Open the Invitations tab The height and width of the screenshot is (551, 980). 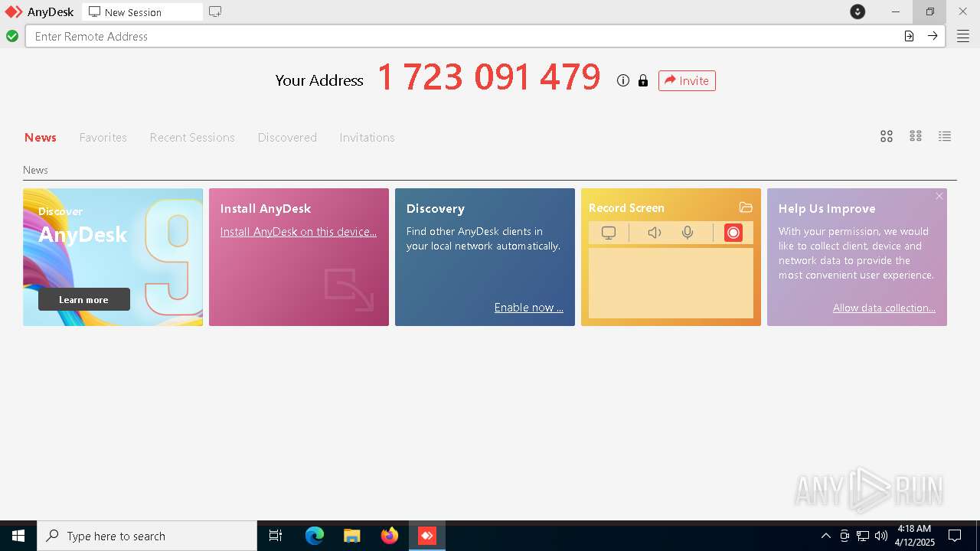(367, 138)
